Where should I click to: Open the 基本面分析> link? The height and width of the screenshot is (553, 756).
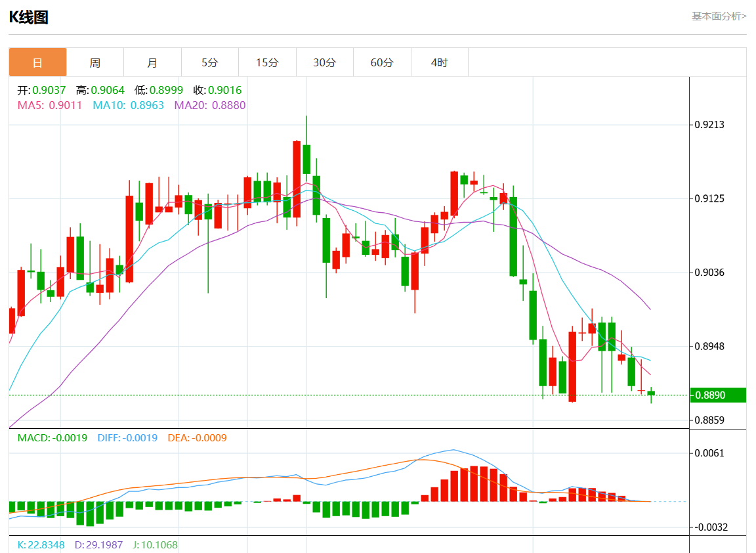[719, 16]
